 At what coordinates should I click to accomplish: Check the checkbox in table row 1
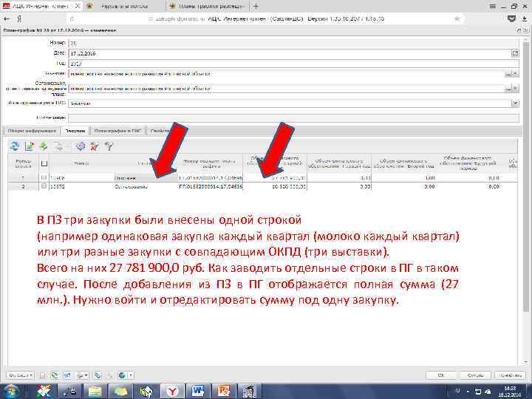coord(44,177)
